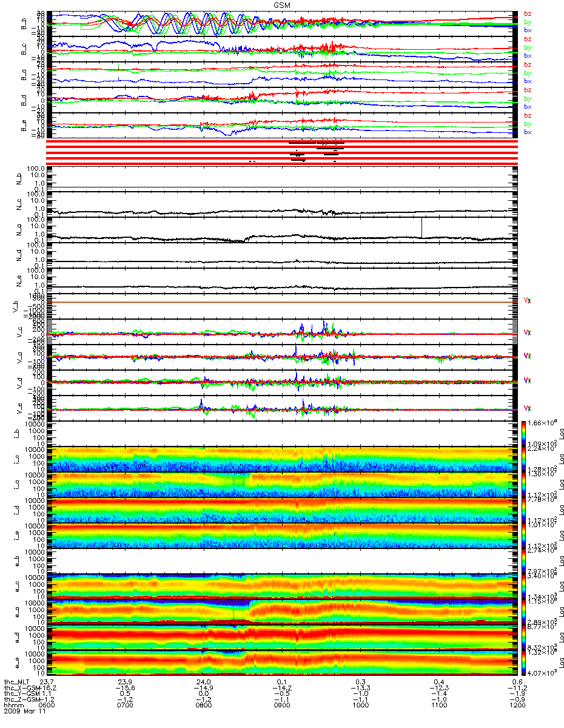Screen dimensions: 564x728
Task: Click the 0900 time tick label
Action: tap(283, 706)
